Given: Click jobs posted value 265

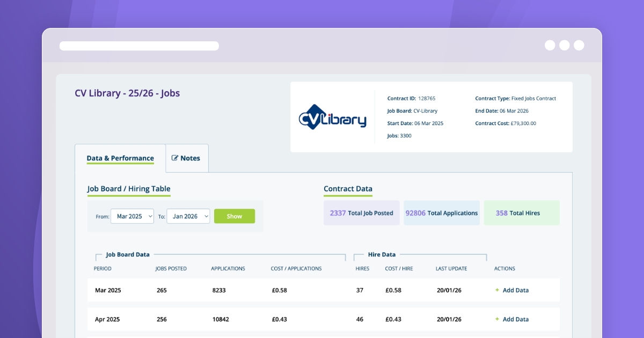Looking at the screenshot, I should point(162,290).
